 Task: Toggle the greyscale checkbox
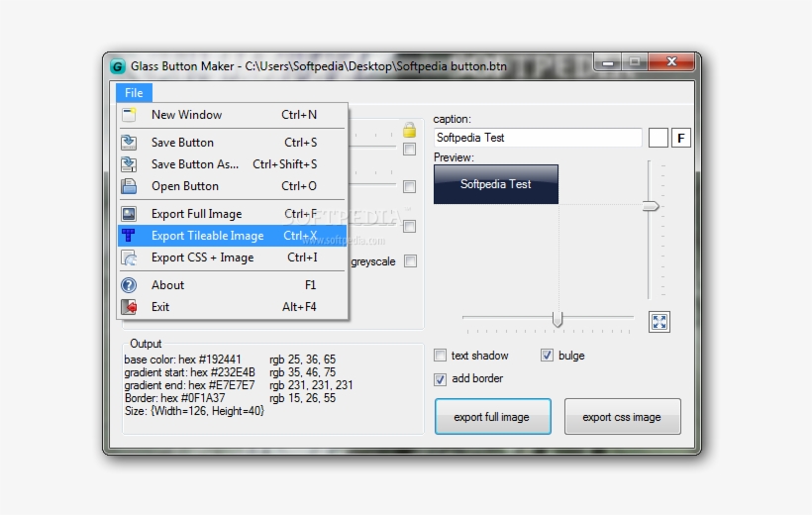[x=409, y=262]
